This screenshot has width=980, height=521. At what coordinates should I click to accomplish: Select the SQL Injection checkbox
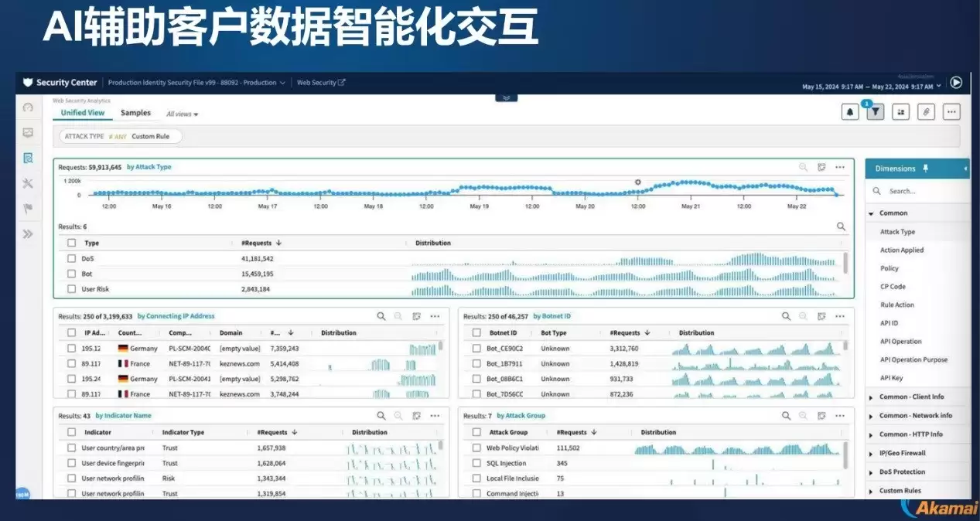pyautogui.click(x=476, y=463)
